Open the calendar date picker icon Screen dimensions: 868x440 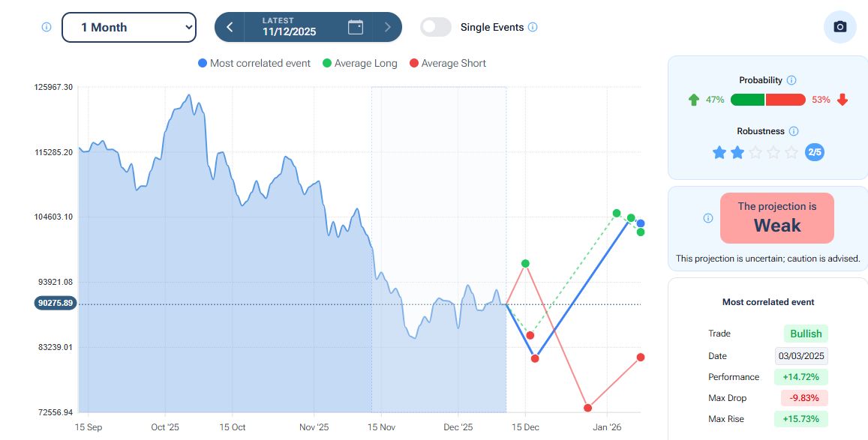[356, 27]
